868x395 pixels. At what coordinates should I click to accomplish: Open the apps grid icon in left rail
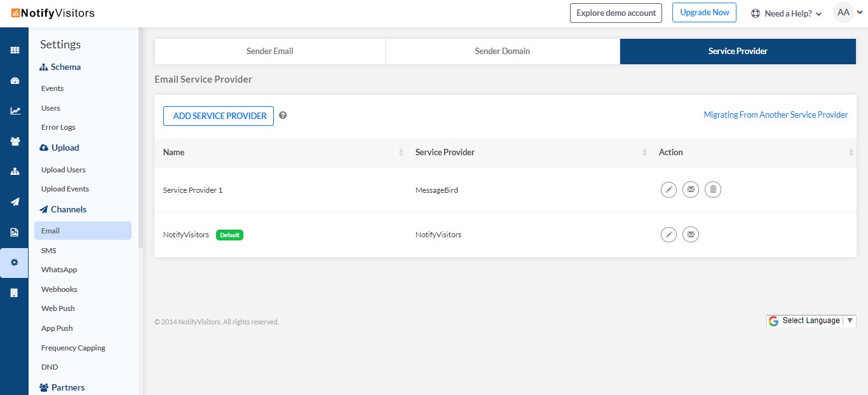pos(14,50)
